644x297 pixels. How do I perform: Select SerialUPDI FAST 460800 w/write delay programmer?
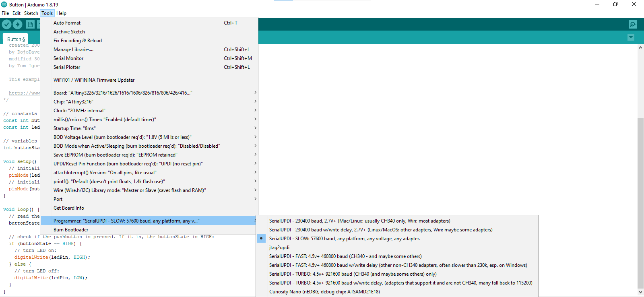click(x=397, y=265)
